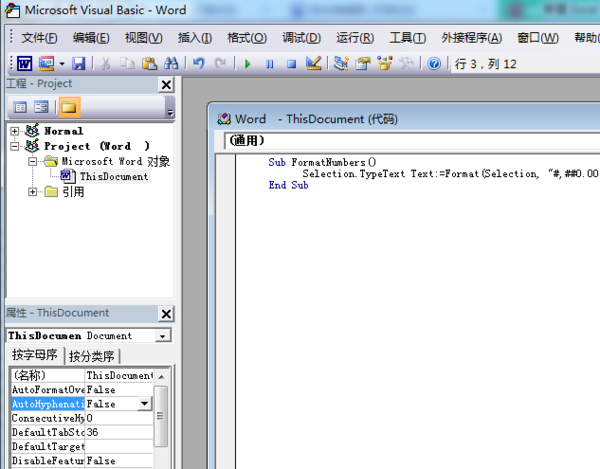The image size is (600, 469).
Task: Select the Normal project in the tree
Action: 63,131
